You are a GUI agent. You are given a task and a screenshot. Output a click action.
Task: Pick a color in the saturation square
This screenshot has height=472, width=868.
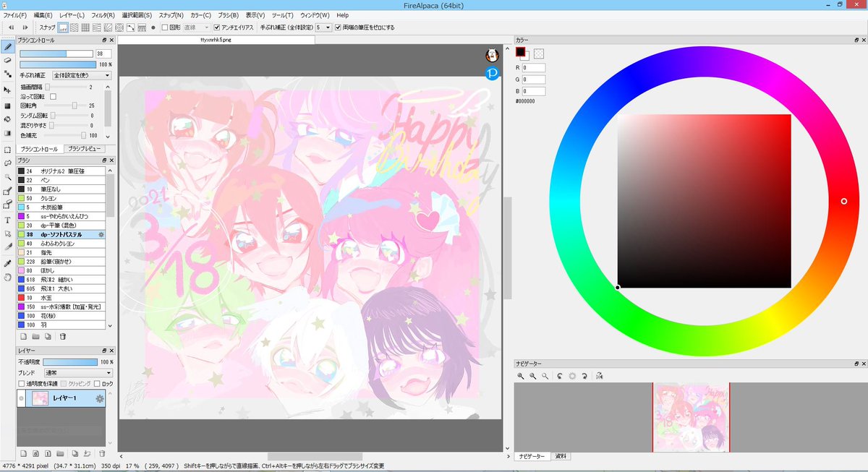point(704,201)
